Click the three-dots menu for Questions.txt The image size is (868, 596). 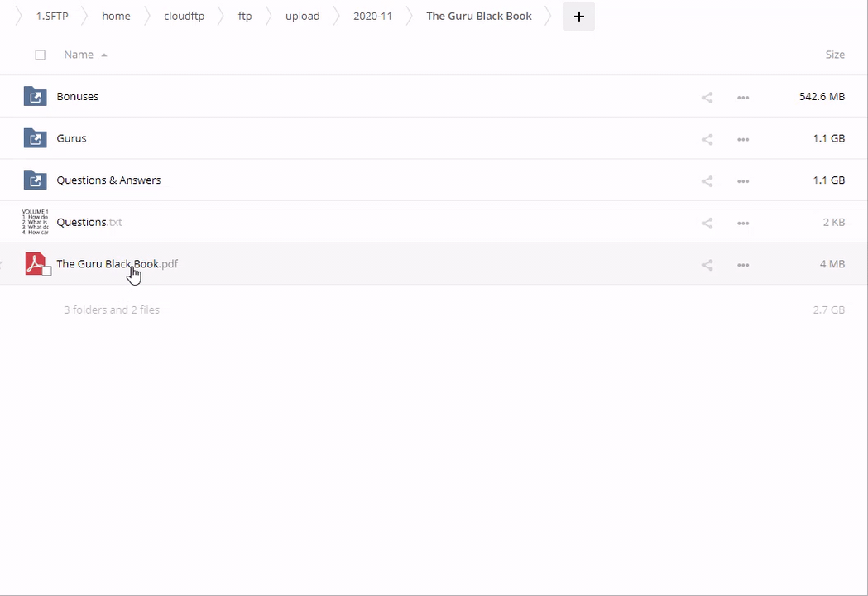(x=743, y=223)
